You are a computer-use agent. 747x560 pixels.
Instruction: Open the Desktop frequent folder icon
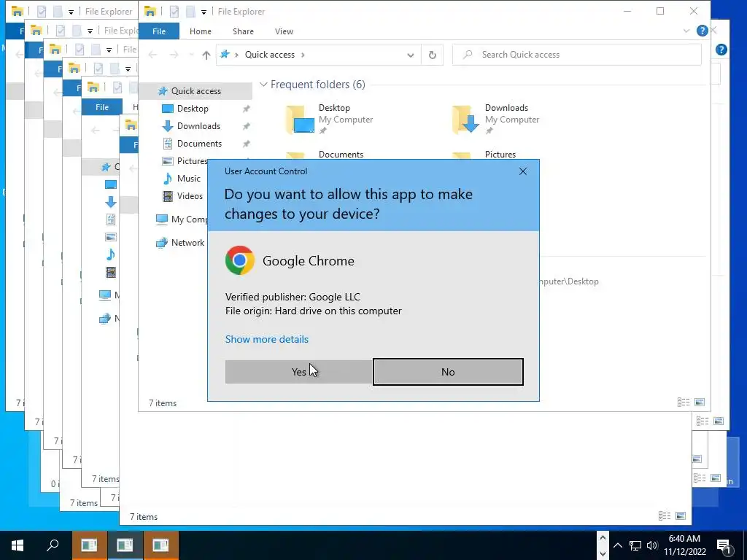[300, 119]
